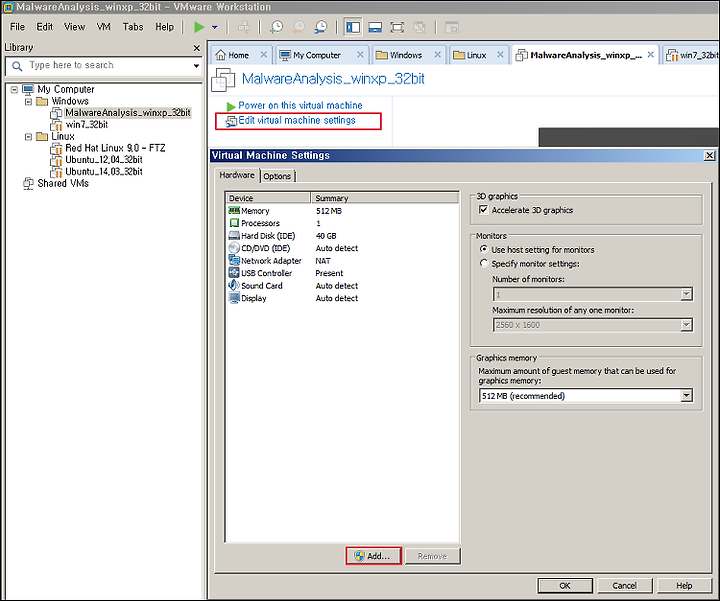Open the Graphics memory 512 MB dropdown
The height and width of the screenshot is (601, 720).
686,395
